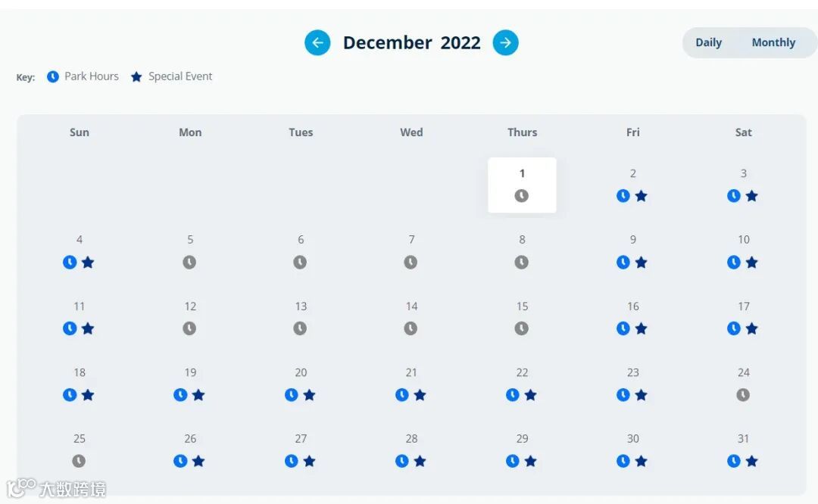This screenshot has height=504, width=818.
Task: Click the blue clock on December 9
Action: click(623, 262)
